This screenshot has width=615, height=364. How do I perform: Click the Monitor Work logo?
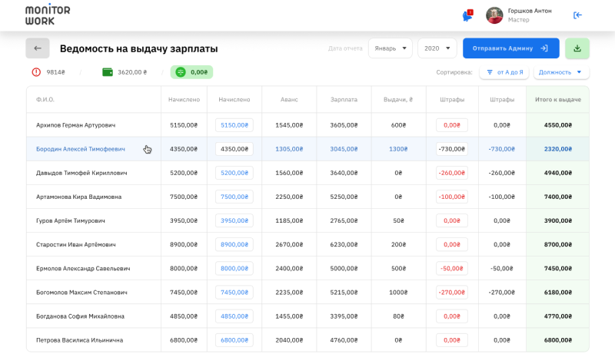pos(48,14)
